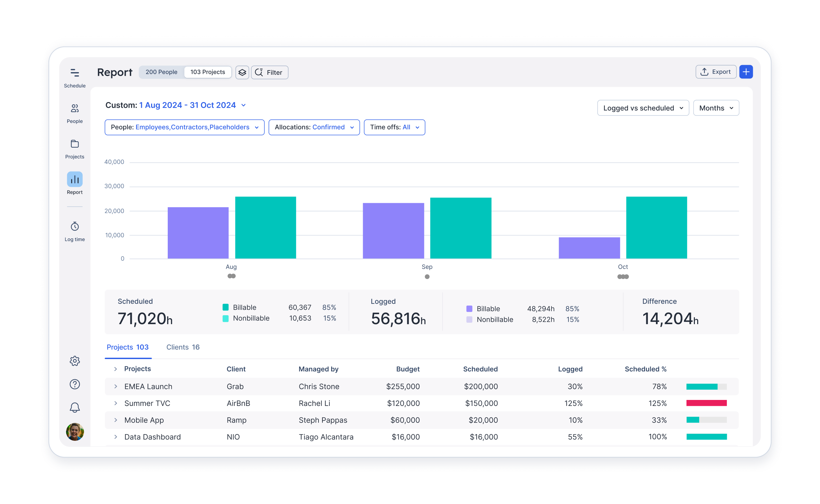Go to People in sidebar
The image size is (820, 504).
(75, 109)
